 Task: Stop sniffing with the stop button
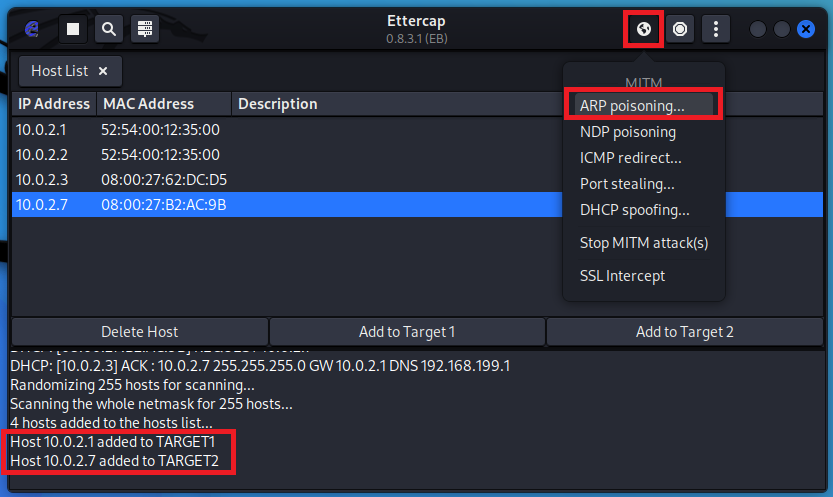(x=73, y=29)
